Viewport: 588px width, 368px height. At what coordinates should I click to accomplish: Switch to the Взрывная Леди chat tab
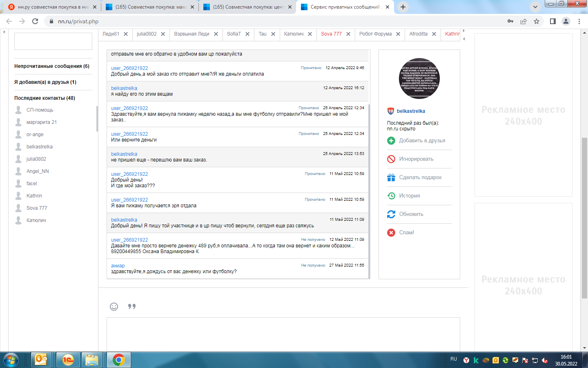(x=192, y=34)
